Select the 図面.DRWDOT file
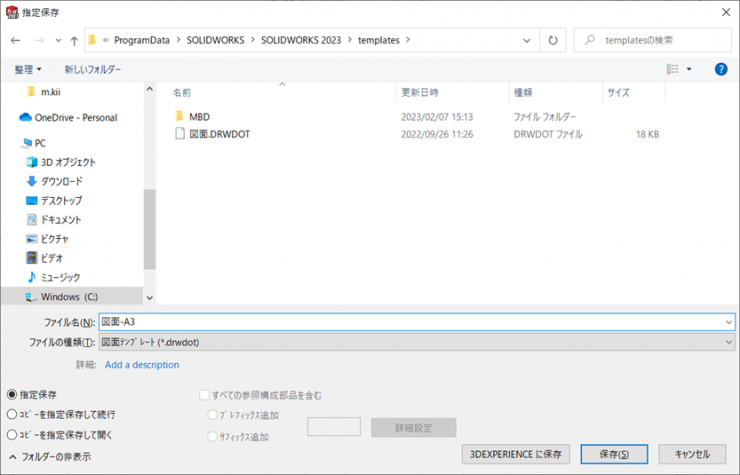The image size is (740, 475). 219,133
